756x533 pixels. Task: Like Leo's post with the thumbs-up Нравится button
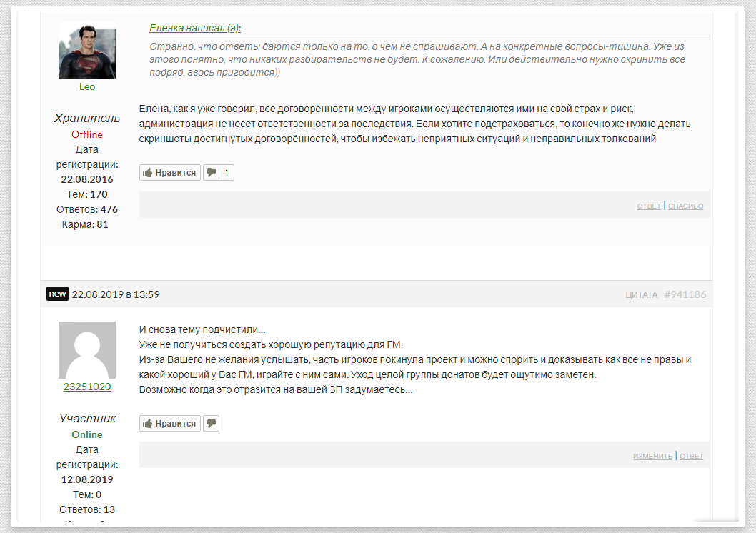[169, 173]
